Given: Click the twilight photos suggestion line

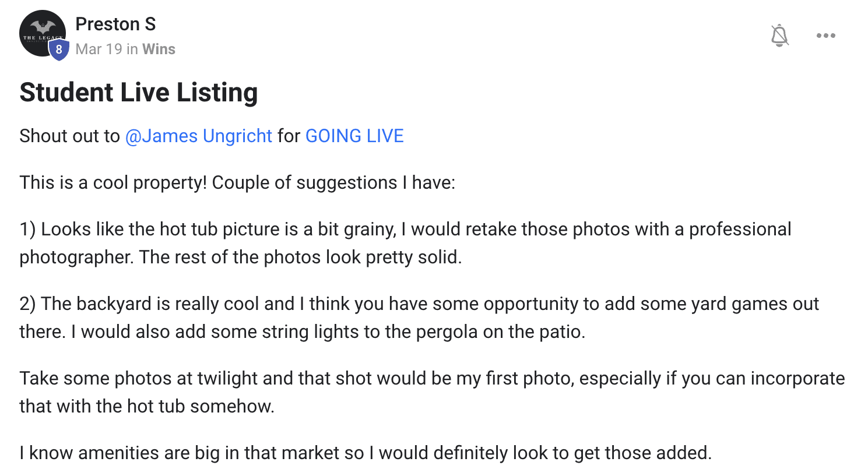Looking at the screenshot, I should pyautogui.click(x=432, y=378).
